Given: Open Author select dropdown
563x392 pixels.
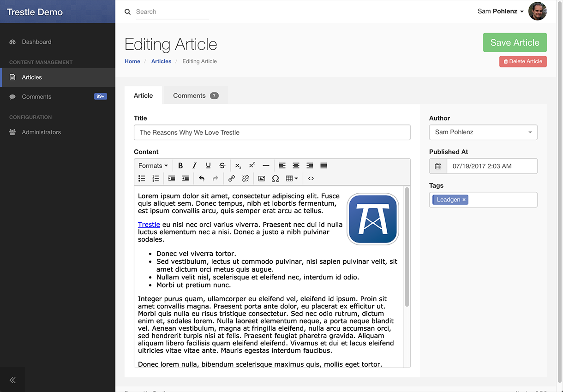Looking at the screenshot, I should click(483, 132).
